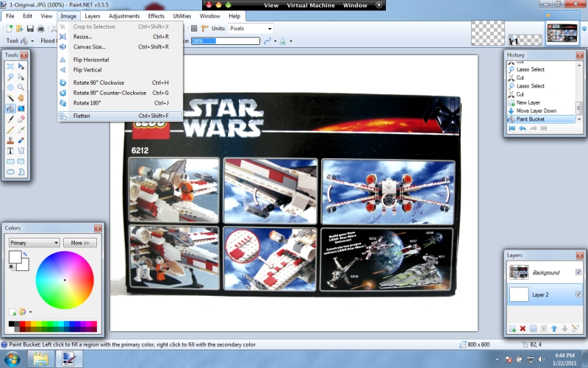The image size is (588, 368).
Task: Select the Ellipse shape tool
Action: click(x=10, y=172)
